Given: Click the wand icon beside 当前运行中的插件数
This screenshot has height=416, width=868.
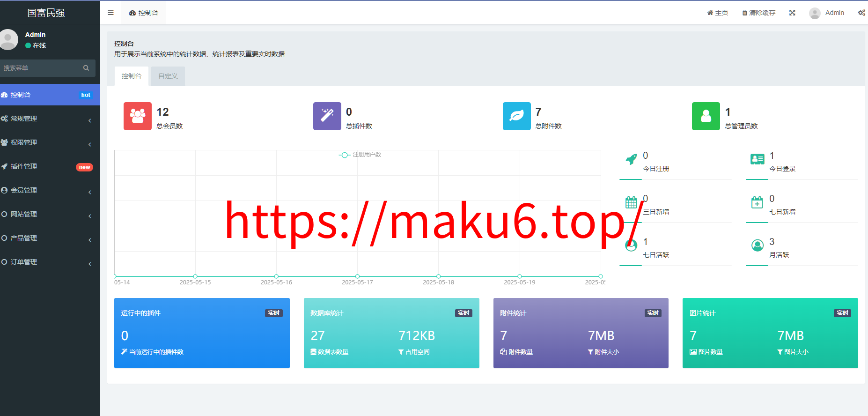Looking at the screenshot, I should click(124, 351).
